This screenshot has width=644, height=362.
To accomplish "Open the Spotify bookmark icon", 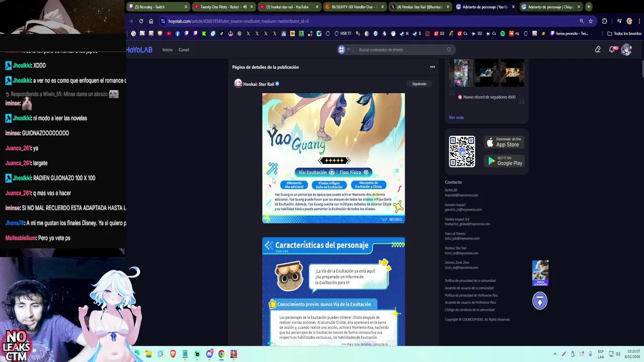I will [x=502, y=34].
